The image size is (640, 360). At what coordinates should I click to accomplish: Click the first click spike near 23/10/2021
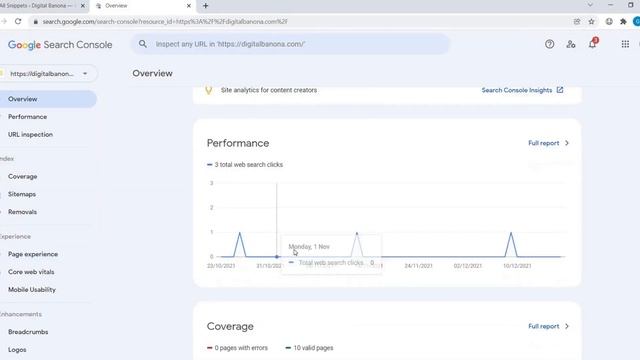[240, 233]
